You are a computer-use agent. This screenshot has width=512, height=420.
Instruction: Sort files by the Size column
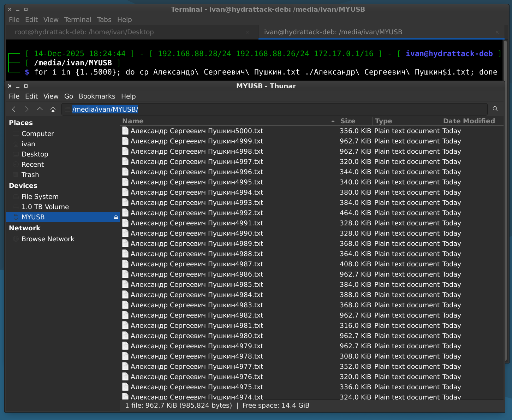(x=355, y=121)
